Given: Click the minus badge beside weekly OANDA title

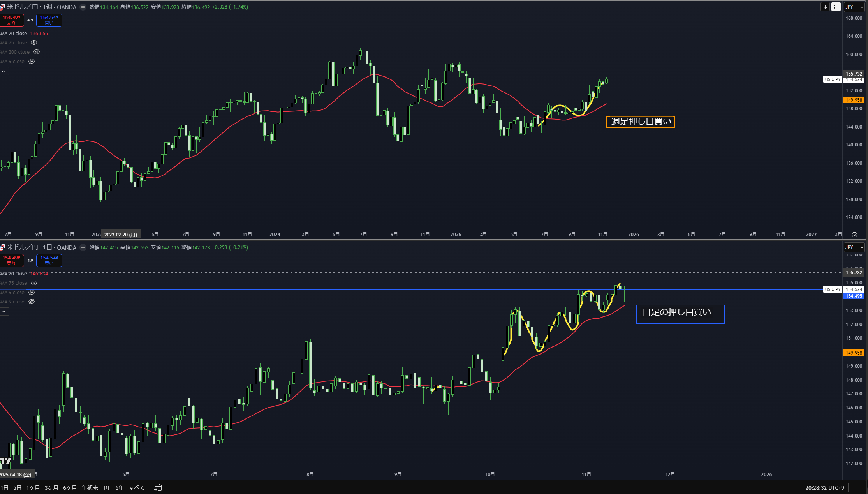Looking at the screenshot, I should pos(83,7).
